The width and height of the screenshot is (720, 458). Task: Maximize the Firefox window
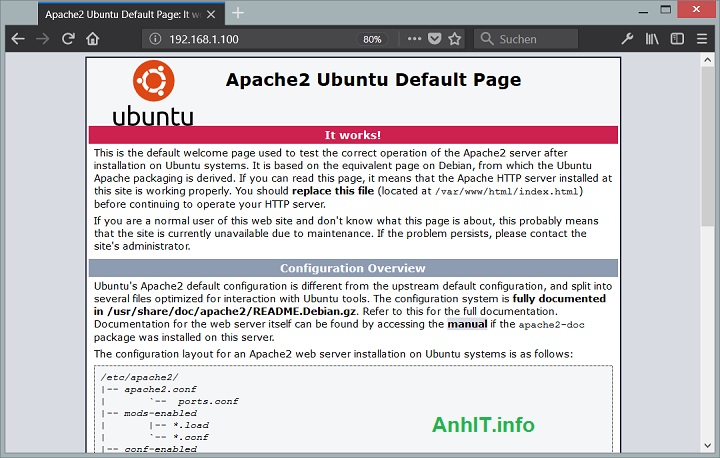coord(666,10)
